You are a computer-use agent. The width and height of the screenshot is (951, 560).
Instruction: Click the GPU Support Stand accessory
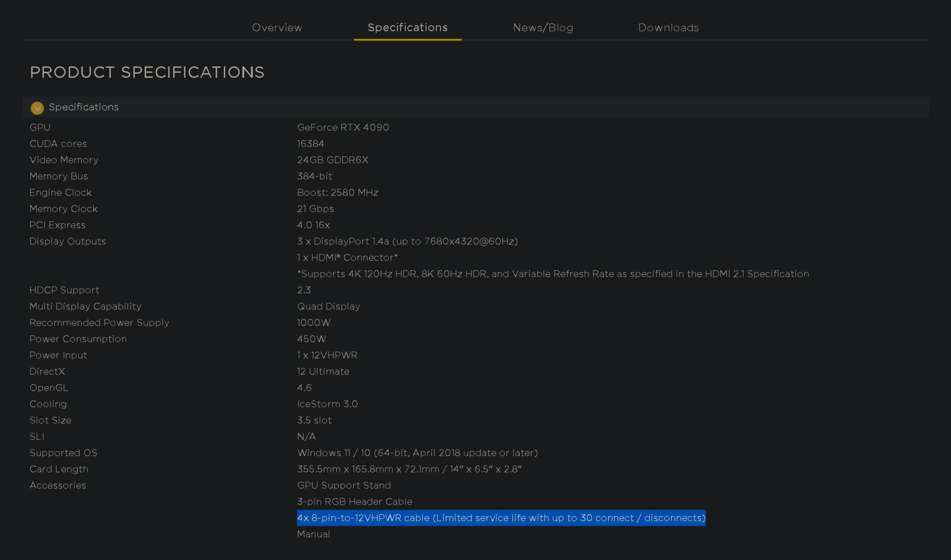click(344, 485)
